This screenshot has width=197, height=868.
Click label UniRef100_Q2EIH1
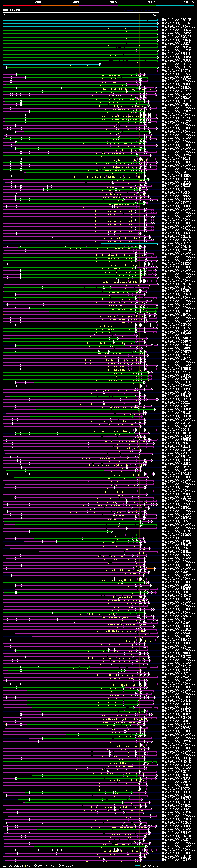tap(177, 856)
